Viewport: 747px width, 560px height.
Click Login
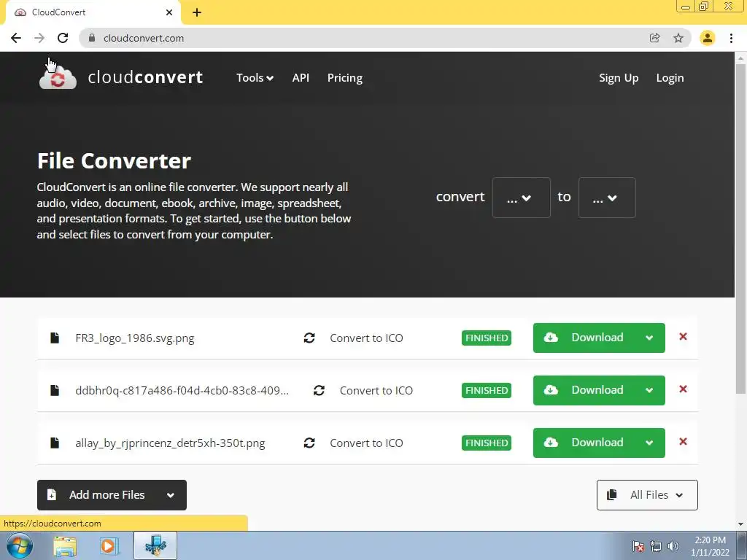point(670,78)
